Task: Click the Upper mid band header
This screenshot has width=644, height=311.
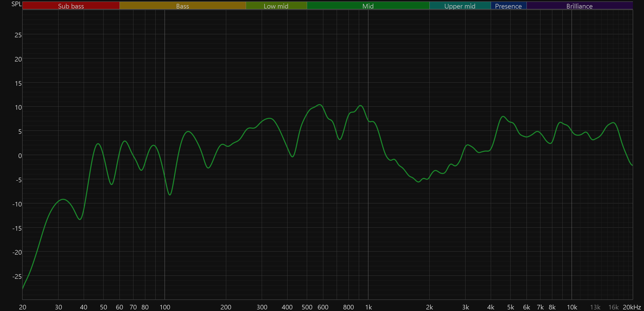Action: 460,6
